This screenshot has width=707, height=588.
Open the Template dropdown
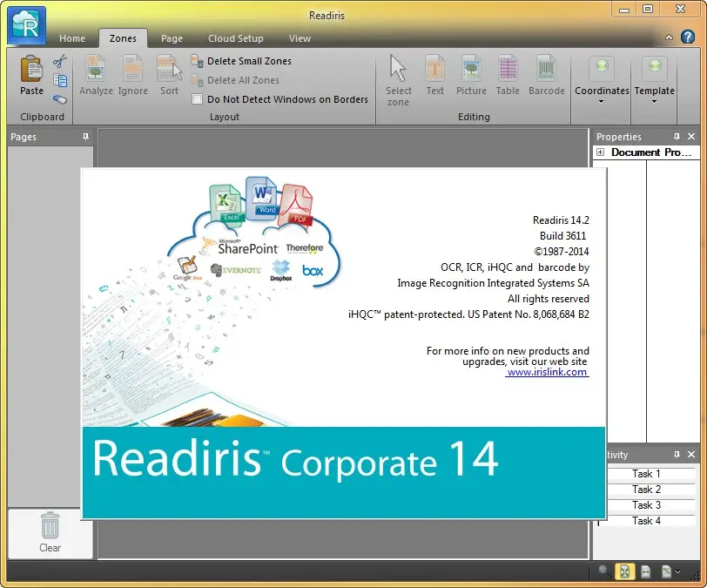pos(654,80)
